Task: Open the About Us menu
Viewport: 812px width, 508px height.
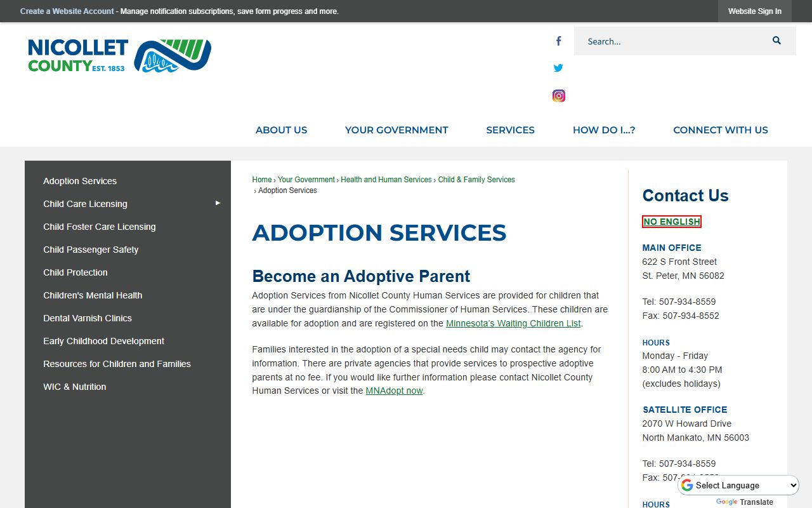Action: click(281, 130)
